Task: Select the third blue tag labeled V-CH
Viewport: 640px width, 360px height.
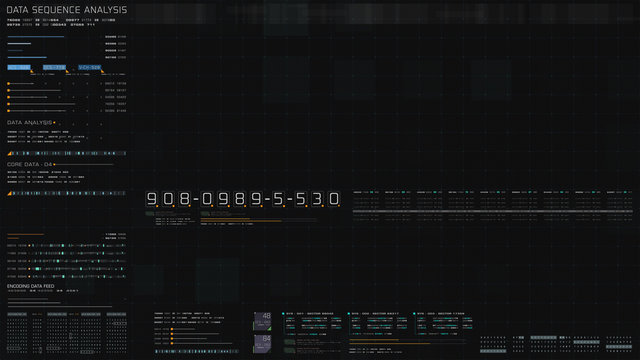Action: click(x=89, y=67)
